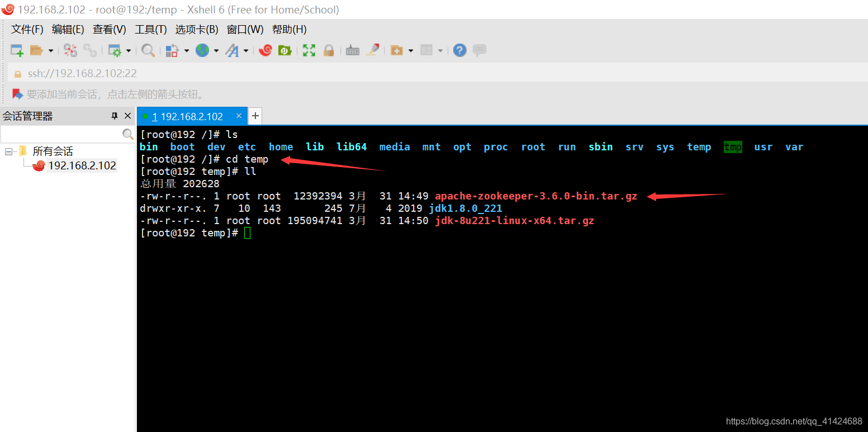The width and height of the screenshot is (868, 432).
Task: Click the globe encoding icon
Action: (202, 50)
